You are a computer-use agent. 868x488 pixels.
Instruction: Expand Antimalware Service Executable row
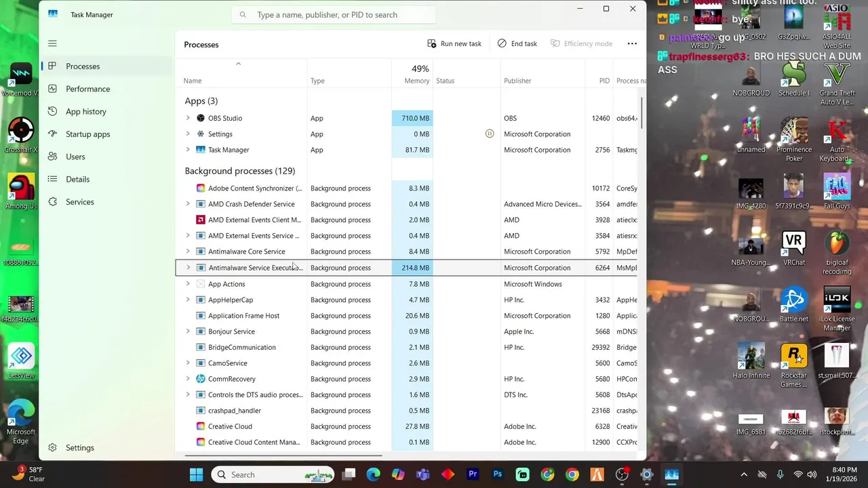point(188,268)
